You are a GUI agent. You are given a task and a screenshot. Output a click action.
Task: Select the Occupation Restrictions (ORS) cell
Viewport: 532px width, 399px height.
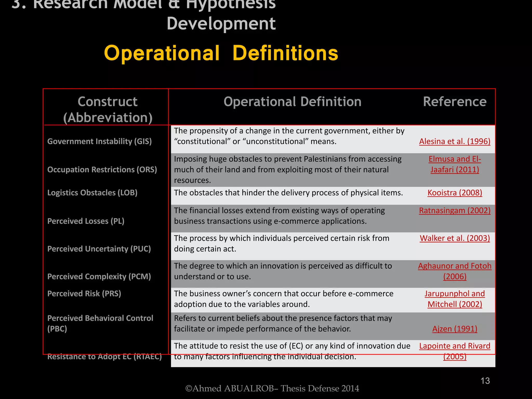pyautogui.click(x=102, y=170)
